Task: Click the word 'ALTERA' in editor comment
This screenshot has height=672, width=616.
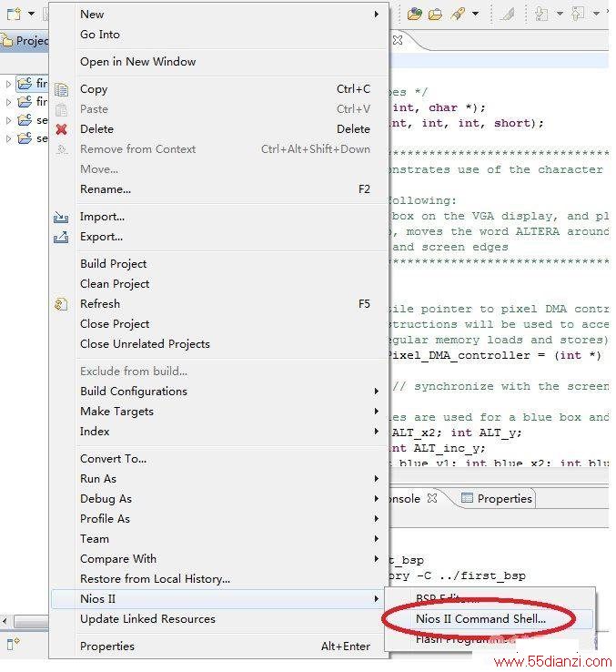Action: (x=537, y=231)
